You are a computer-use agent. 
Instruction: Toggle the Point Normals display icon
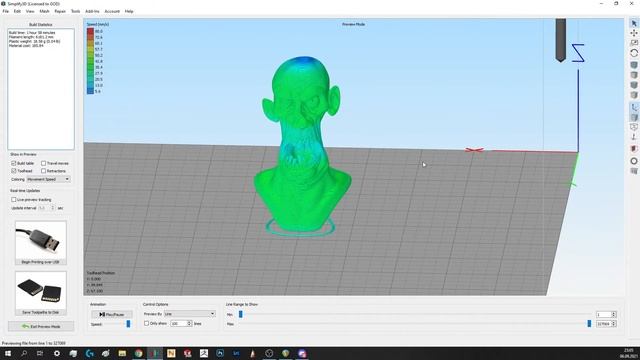pos(634,137)
